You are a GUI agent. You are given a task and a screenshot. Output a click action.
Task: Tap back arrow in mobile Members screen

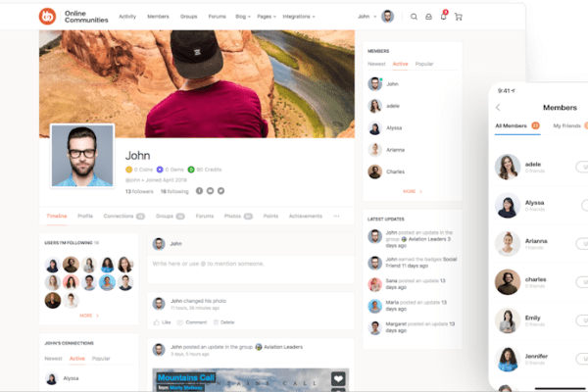tap(498, 107)
